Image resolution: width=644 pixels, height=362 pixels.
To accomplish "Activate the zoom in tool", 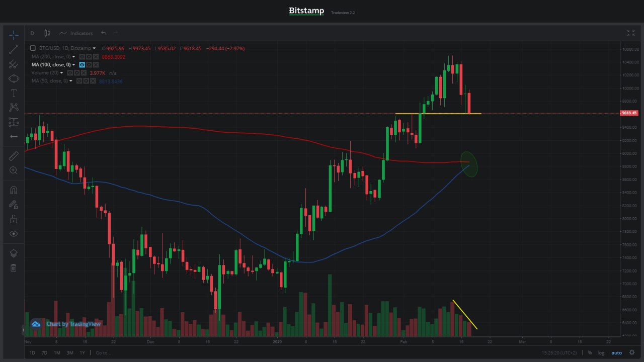I will (14, 170).
